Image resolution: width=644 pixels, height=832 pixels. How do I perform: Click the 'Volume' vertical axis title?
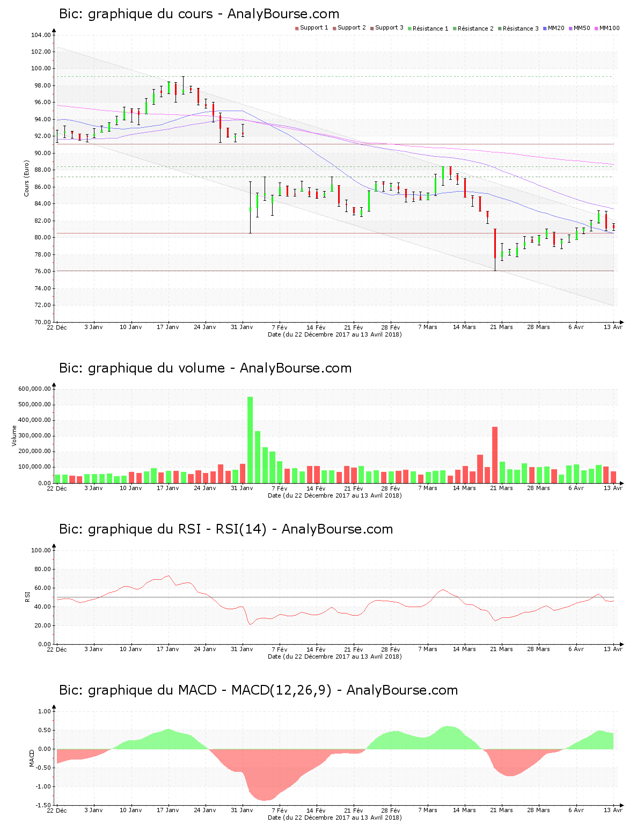click(14, 436)
